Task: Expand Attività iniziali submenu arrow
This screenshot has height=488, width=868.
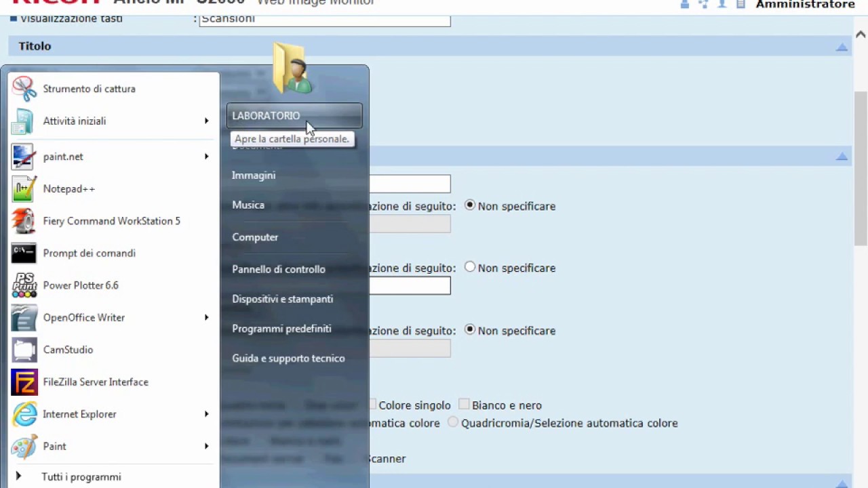Action: [206, 121]
